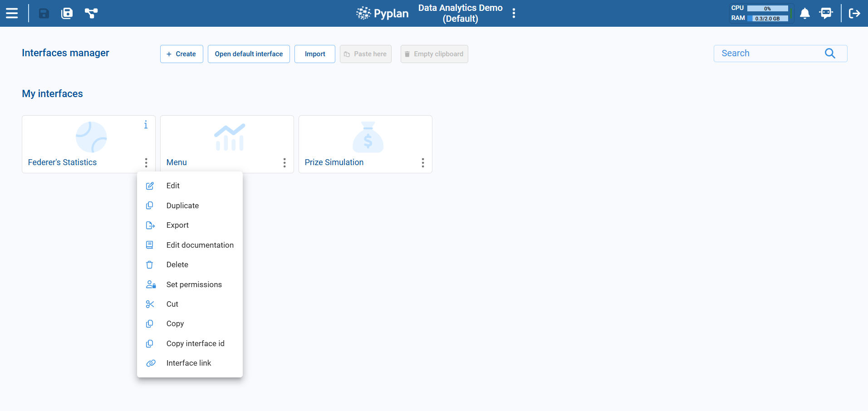Open the assistant chat bot icon
Screen dimensions: 868x411
pos(826,13)
